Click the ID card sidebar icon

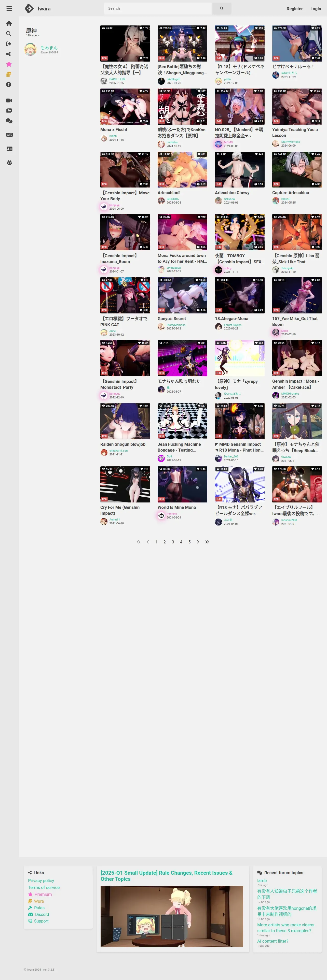(x=9, y=149)
